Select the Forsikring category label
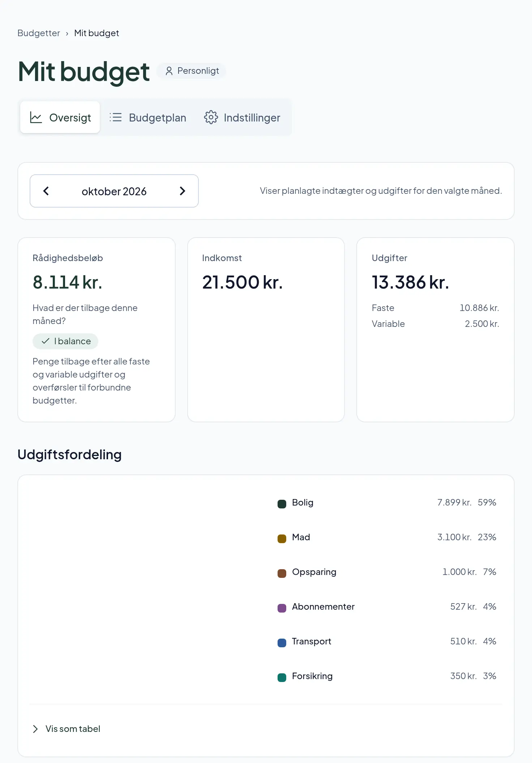This screenshot has width=532, height=763. coord(312,676)
